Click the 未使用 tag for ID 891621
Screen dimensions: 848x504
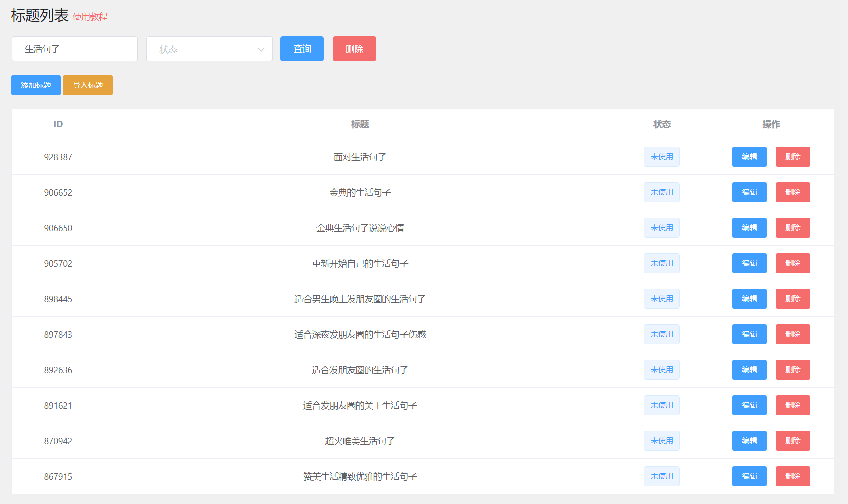click(662, 405)
